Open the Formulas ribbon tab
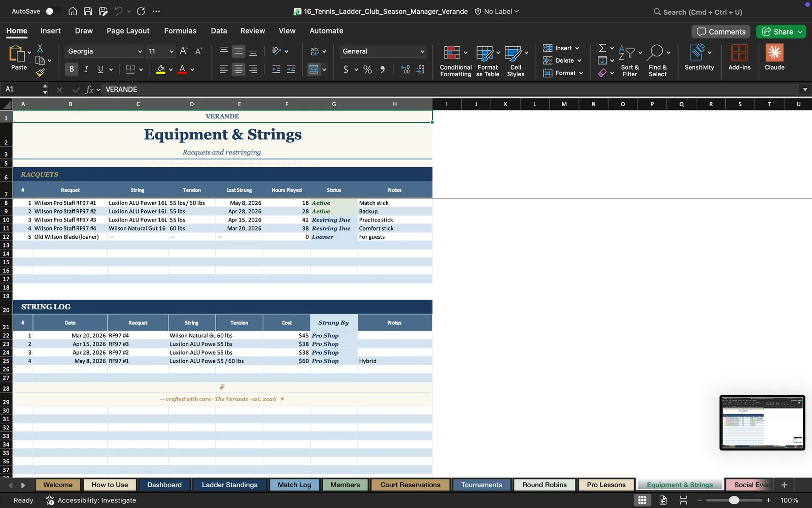 (x=180, y=31)
